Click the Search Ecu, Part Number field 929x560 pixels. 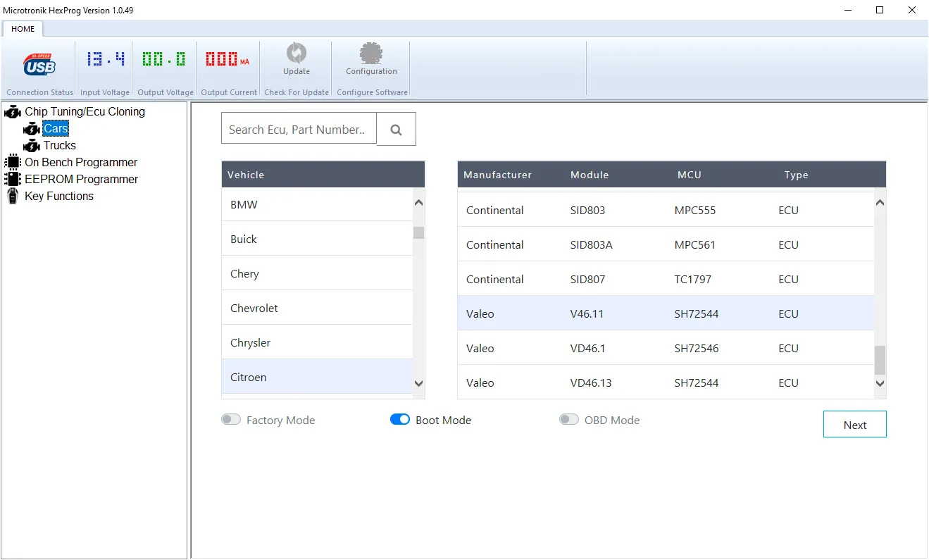299,129
